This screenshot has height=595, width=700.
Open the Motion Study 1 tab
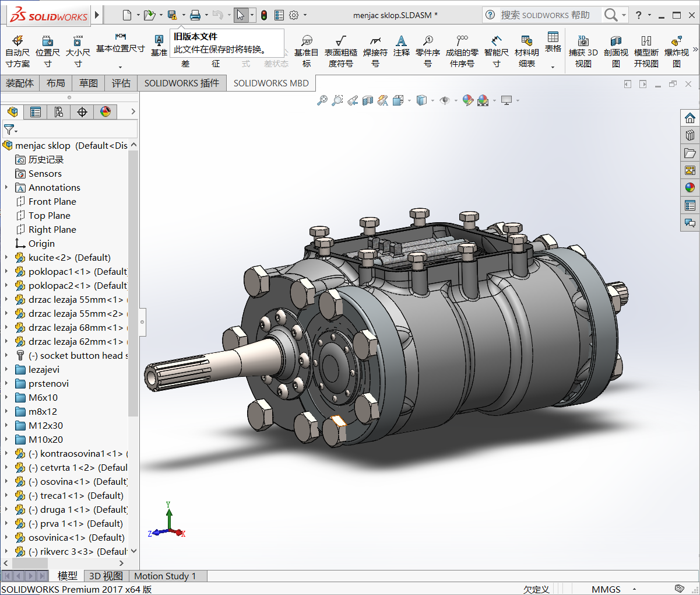tap(165, 576)
